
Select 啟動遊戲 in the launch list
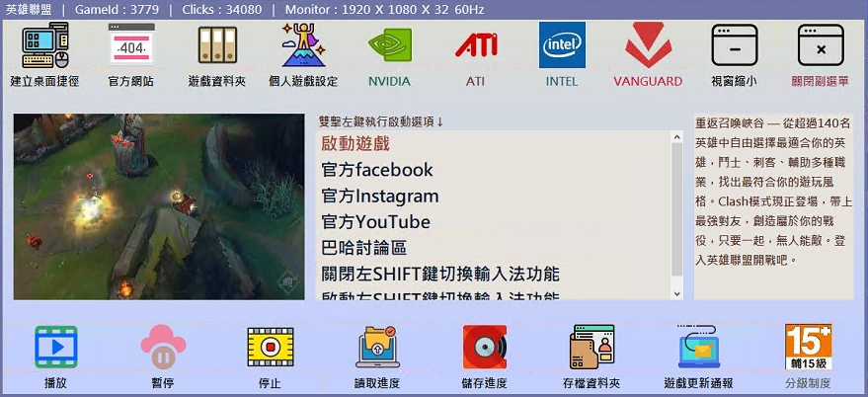[493, 143]
